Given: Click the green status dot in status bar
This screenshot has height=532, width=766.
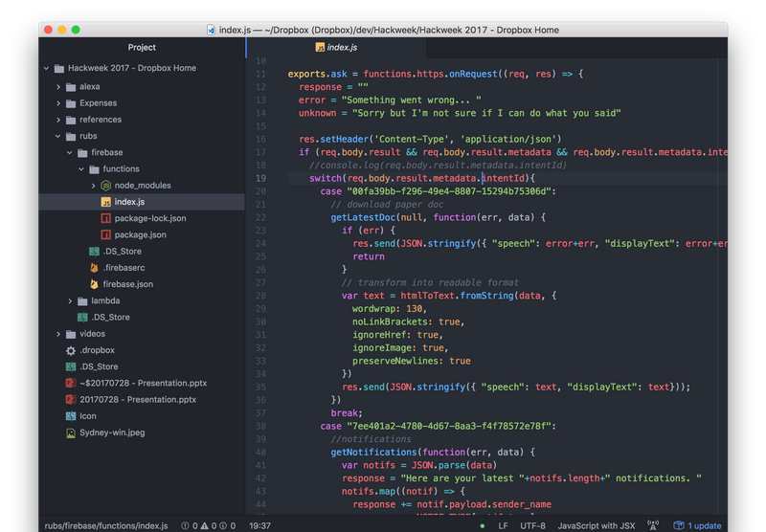Looking at the screenshot, I should pyautogui.click(x=483, y=526).
